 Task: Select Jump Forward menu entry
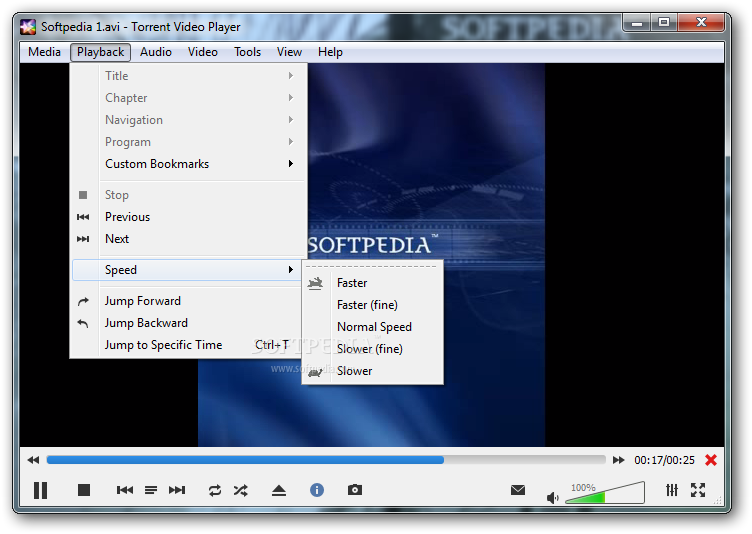[x=189, y=301]
